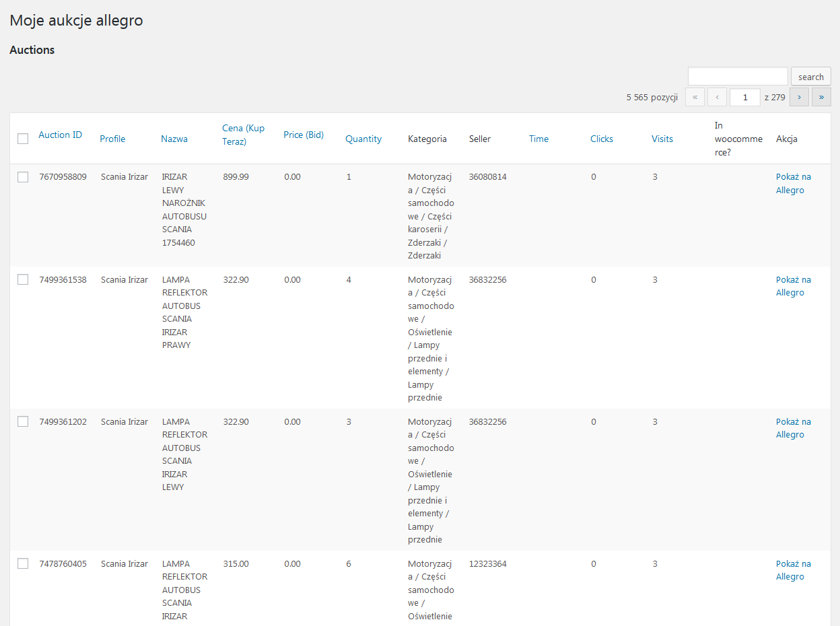
Task: Check the box for auction 7670958809
Action: point(23,177)
